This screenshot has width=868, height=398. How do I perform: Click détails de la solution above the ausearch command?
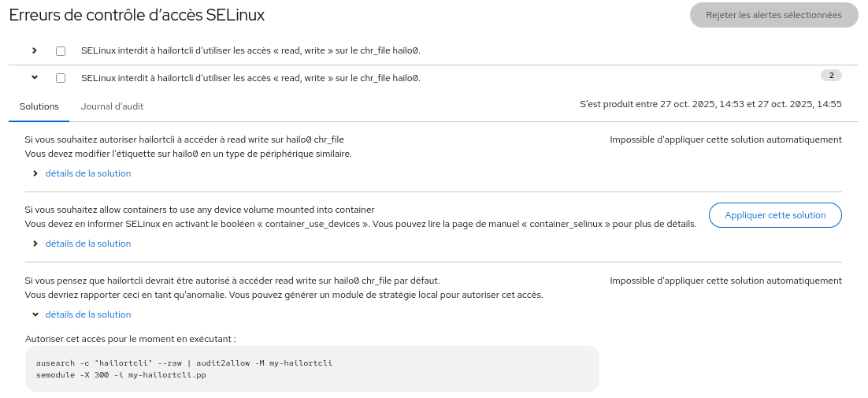88,314
